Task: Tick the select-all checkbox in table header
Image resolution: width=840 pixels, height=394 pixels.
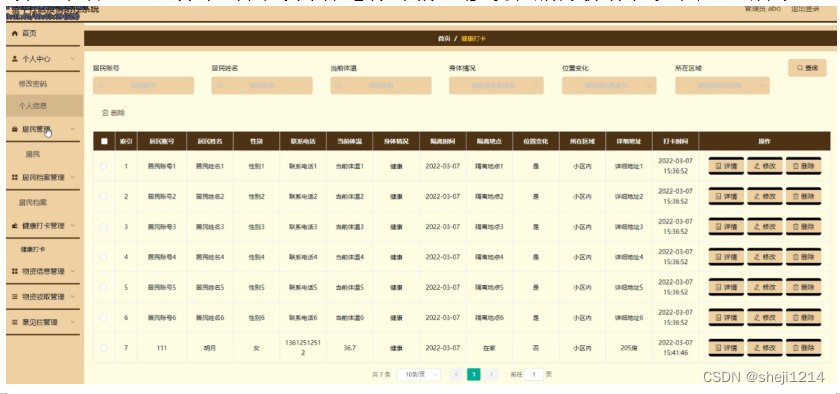Action: pyautogui.click(x=104, y=142)
